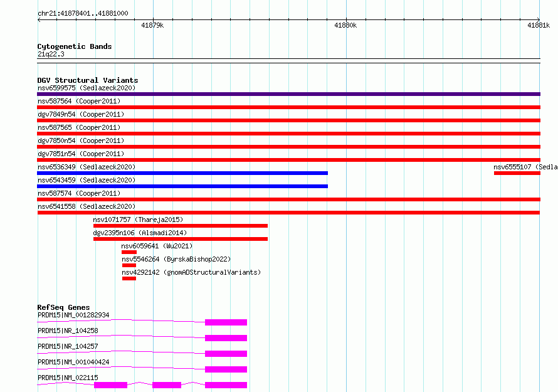This screenshot has width=558, height=392.
Task: Select nsv587565 (Cooper2011) label
Action: tap(79, 127)
